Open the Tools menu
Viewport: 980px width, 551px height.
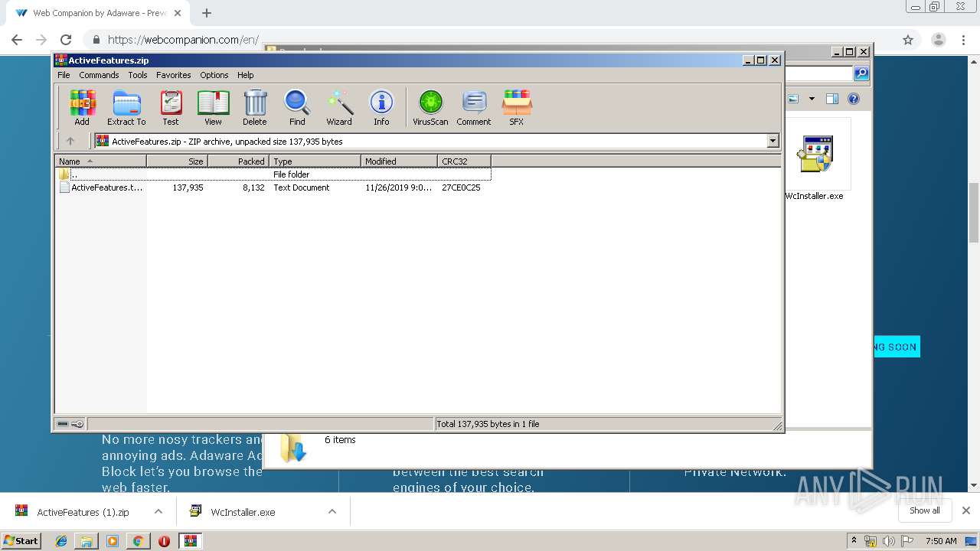[138, 75]
